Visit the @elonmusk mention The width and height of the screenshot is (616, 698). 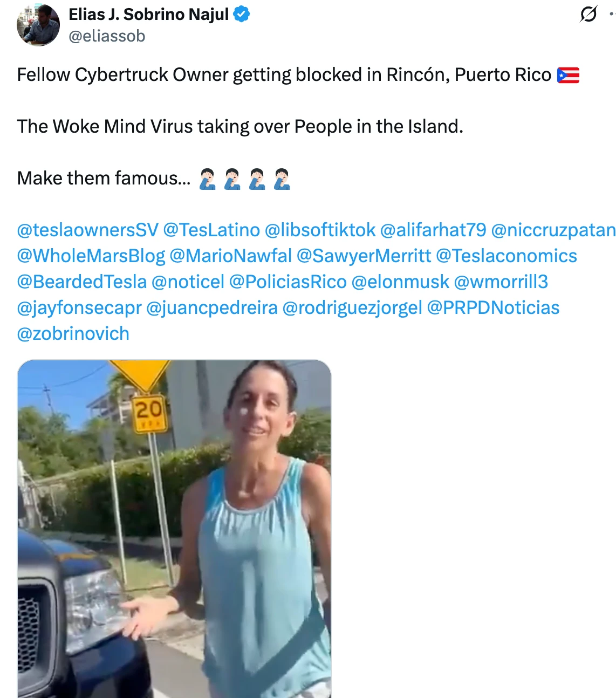coord(400,282)
